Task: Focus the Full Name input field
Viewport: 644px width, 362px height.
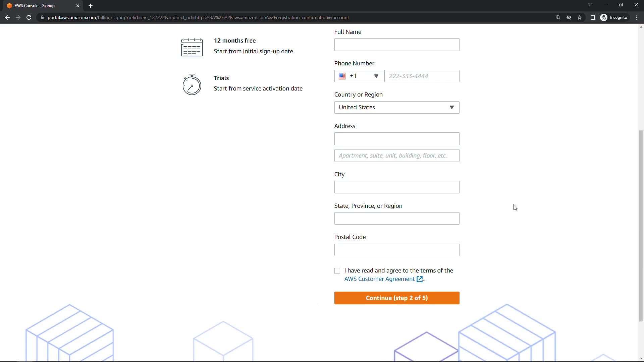Action: [x=396, y=45]
